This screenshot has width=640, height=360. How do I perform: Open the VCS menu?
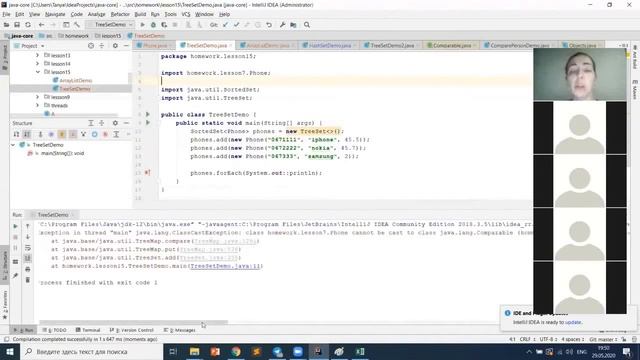click(186, 14)
